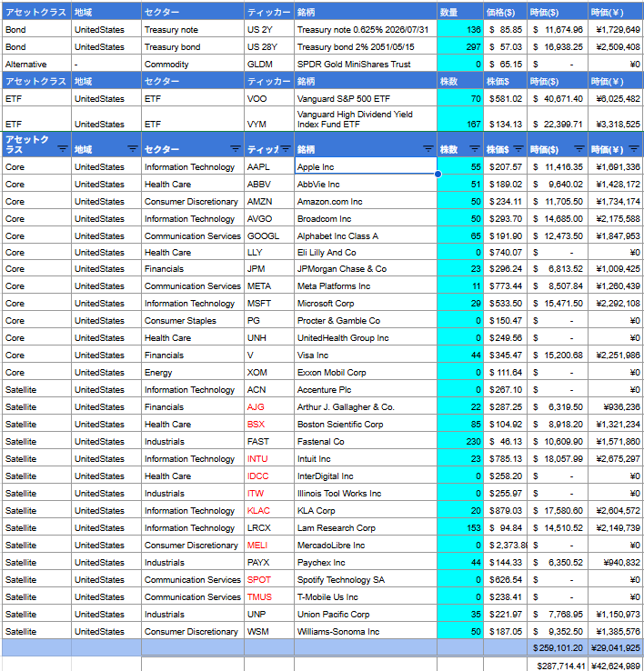Click the 'WSM' ticker cell

(x=269, y=631)
